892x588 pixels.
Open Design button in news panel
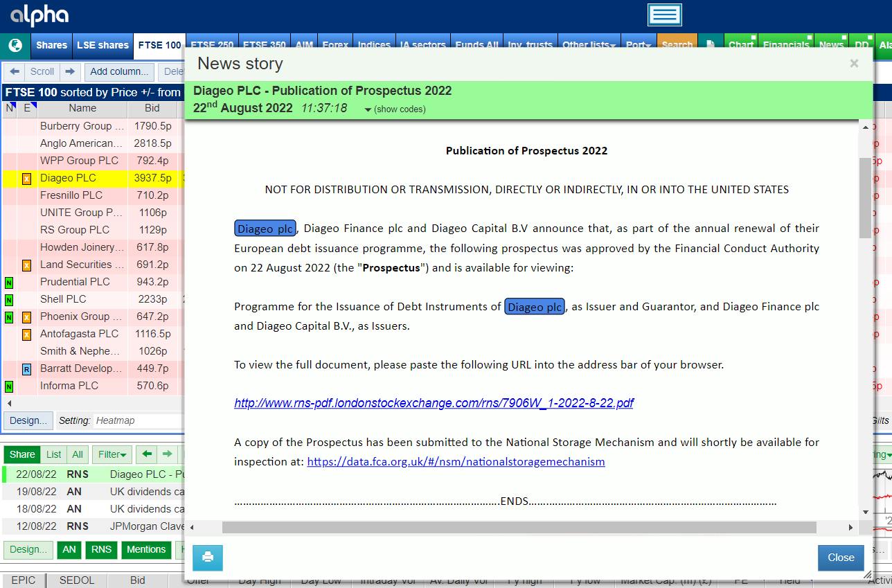tap(28, 549)
